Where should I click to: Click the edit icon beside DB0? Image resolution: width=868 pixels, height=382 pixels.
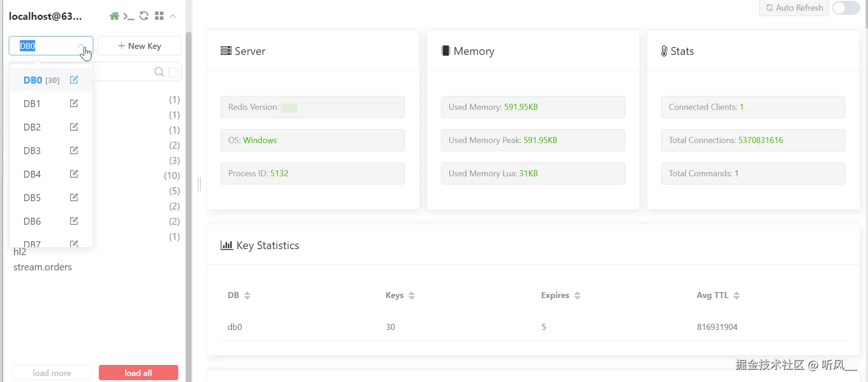coord(74,80)
